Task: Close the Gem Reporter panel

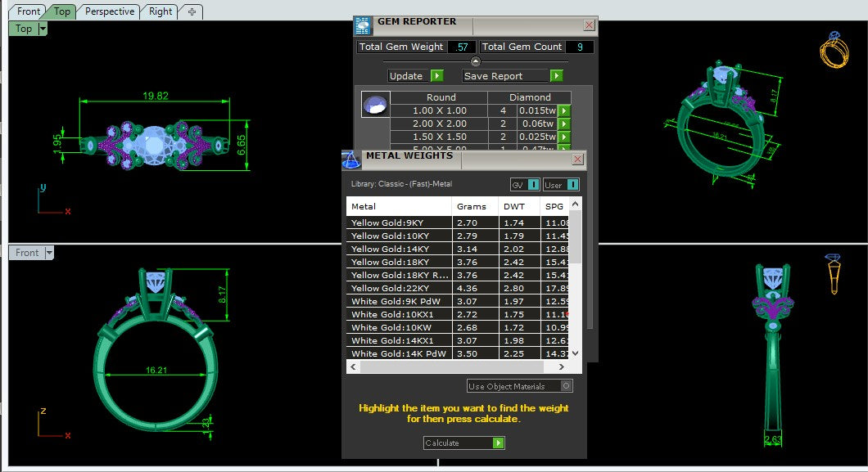Action: (589, 25)
